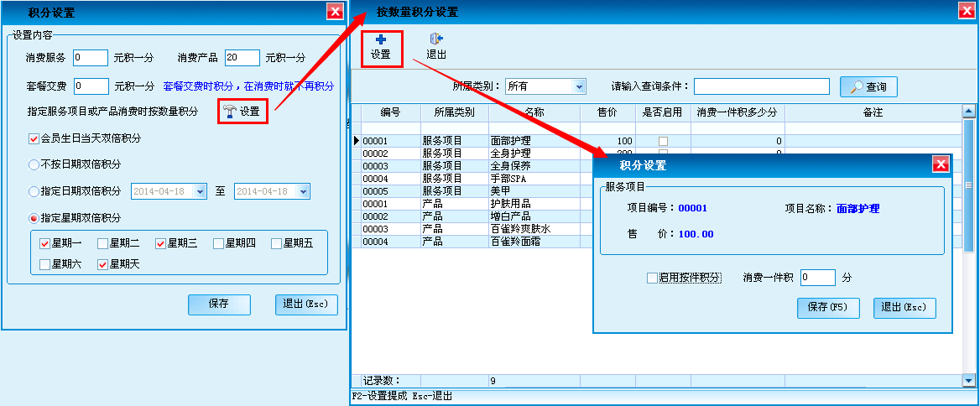Toggle 会员生日当天双倍积分 checkbox
This screenshot has height=406, width=980.
pyautogui.click(x=34, y=138)
